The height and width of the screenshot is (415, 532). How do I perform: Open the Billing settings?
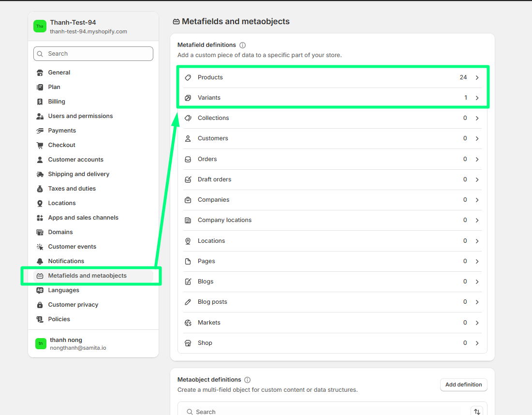(x=57, y=102)
